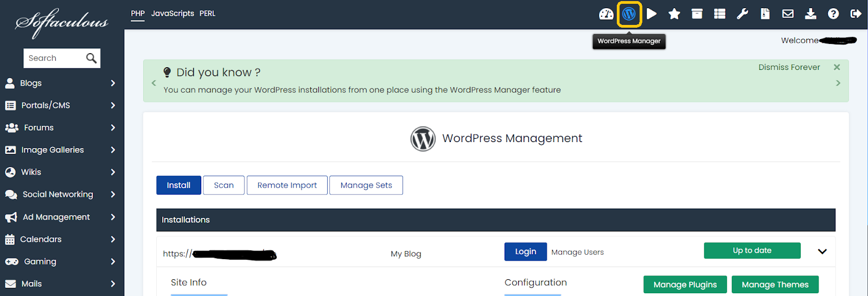
Task: Switch to the PHP scripts tab
Action: [x=138, y=14]
